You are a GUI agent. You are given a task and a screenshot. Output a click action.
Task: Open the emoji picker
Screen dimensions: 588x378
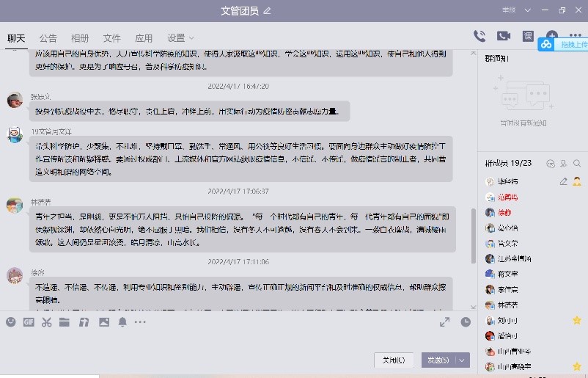[x=10, y=321]
